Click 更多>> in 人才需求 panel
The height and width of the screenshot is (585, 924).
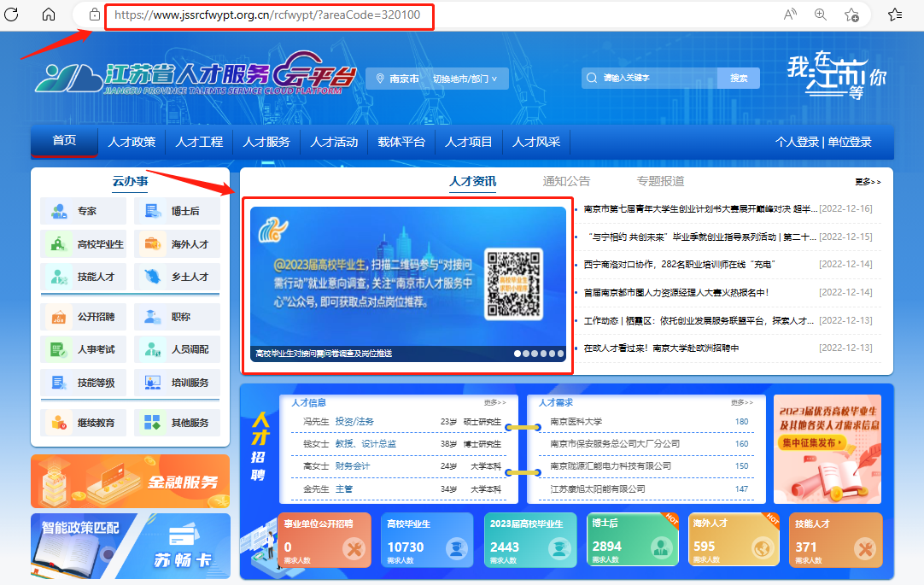click(742, 402)
